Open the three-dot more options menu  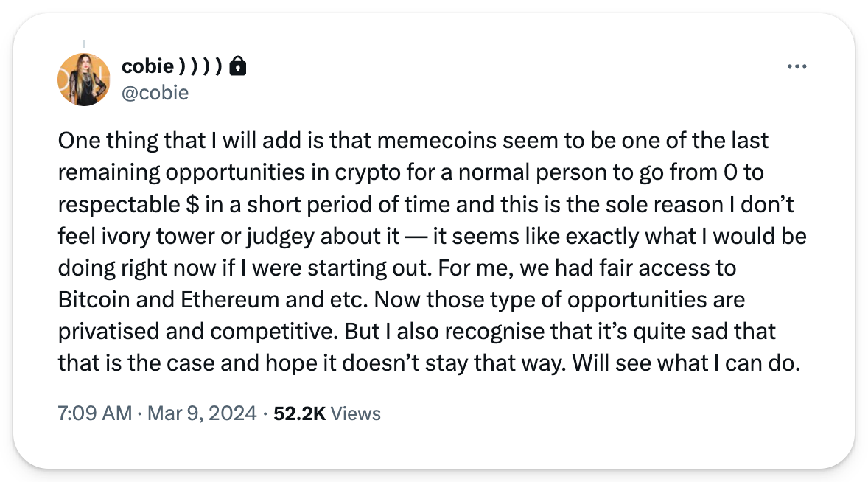coord(798,66)
